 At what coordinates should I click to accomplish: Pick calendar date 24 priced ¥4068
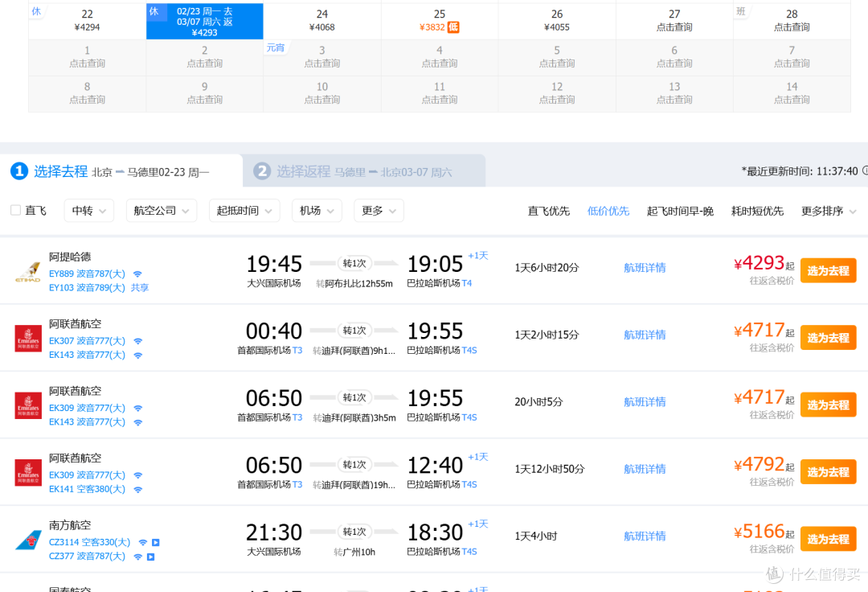click(322, 21)
